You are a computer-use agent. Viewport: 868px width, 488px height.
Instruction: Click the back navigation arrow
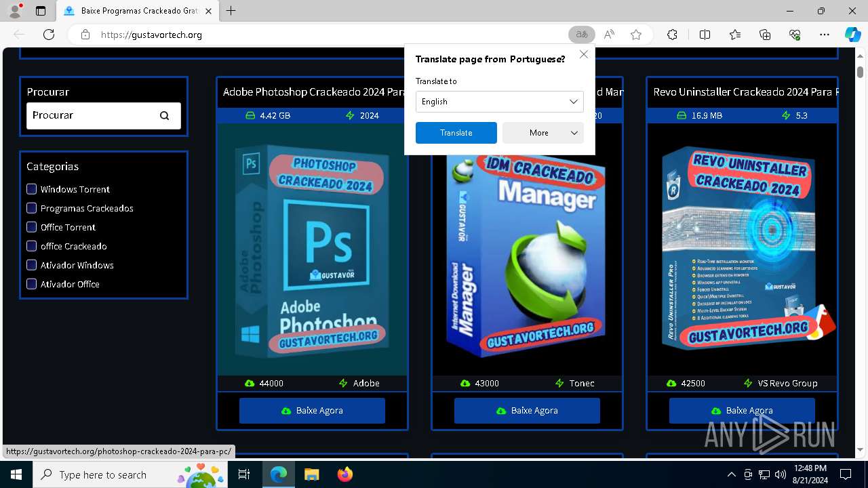tap(19, 35)
